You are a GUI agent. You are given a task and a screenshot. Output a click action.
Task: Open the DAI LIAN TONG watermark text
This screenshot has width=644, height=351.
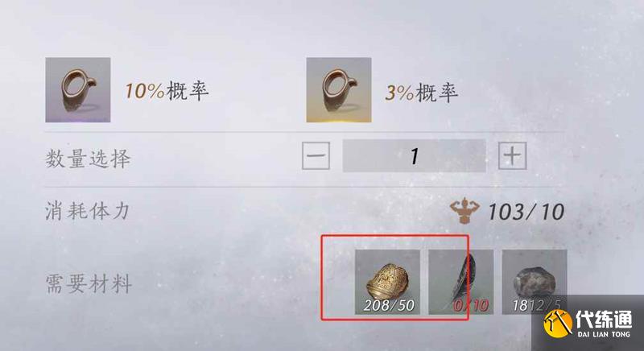click(603, 334)
